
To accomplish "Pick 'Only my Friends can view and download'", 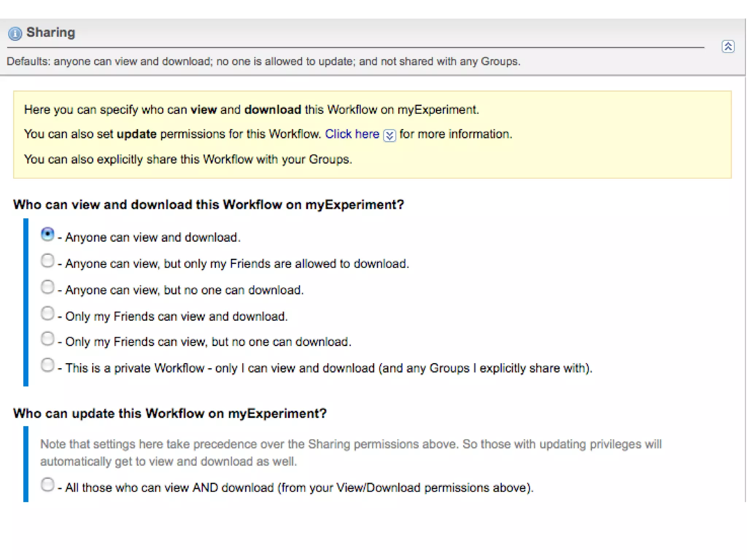I will (47, 313).
